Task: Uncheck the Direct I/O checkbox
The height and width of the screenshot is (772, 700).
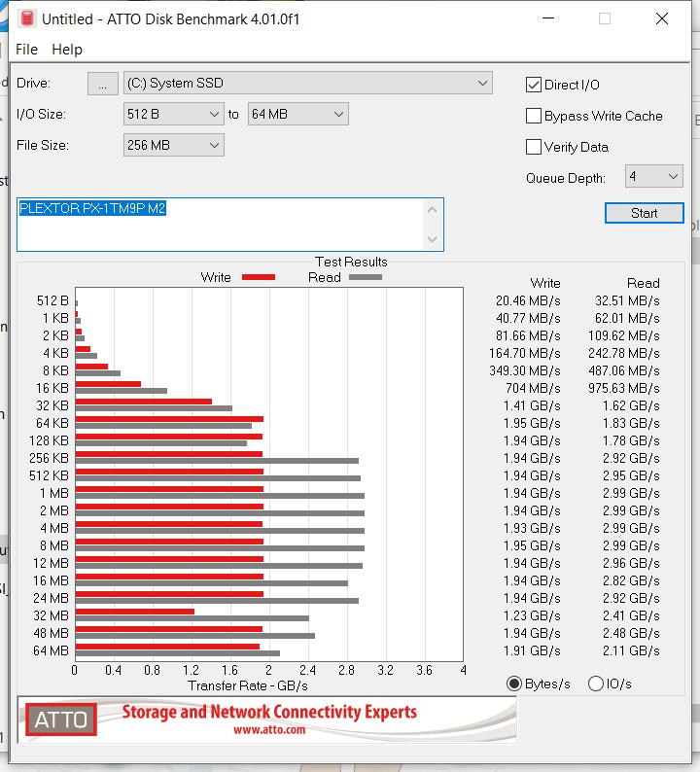Action: click(x=533, y=85)
